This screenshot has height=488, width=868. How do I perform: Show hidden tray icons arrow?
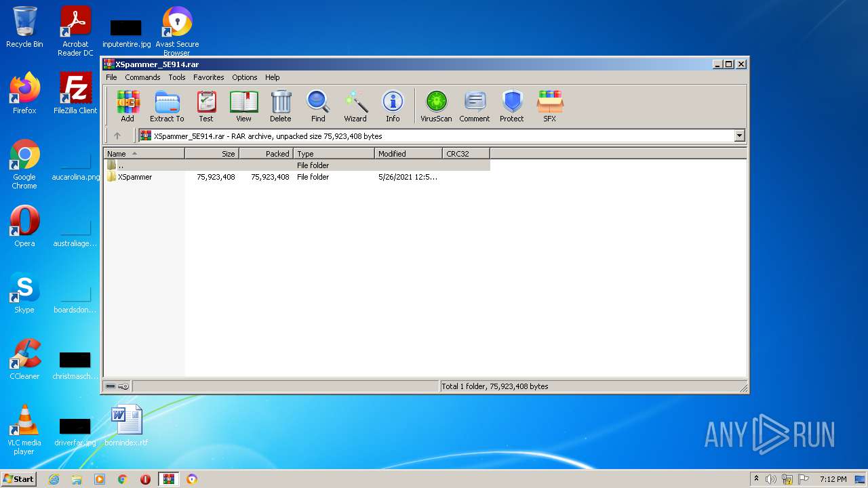tap(756, 479)
